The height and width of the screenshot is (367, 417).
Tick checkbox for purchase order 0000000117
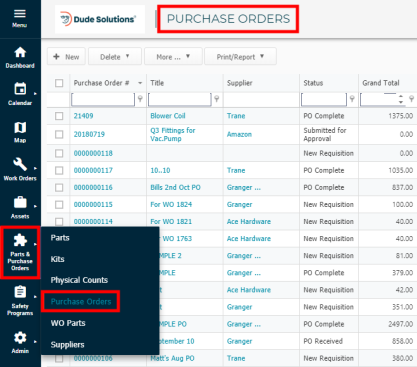(x=59, y=170)
